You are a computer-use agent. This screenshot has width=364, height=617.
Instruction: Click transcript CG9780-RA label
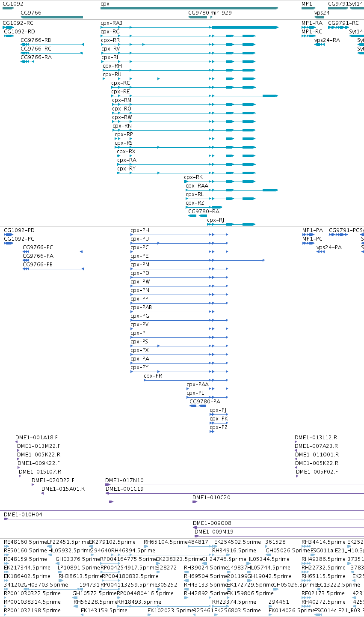(x=204, y=212)
